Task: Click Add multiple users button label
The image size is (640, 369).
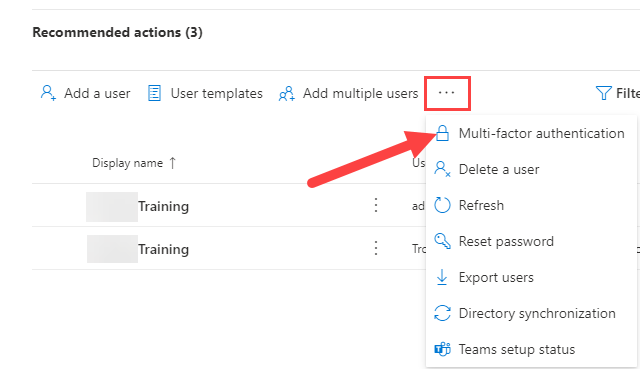Action: click(360, 93)
